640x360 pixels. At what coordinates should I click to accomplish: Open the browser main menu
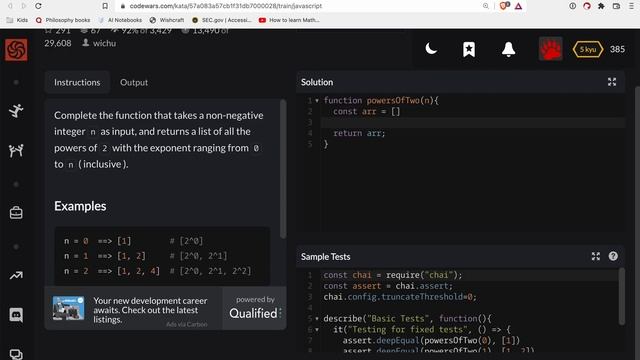631,6
